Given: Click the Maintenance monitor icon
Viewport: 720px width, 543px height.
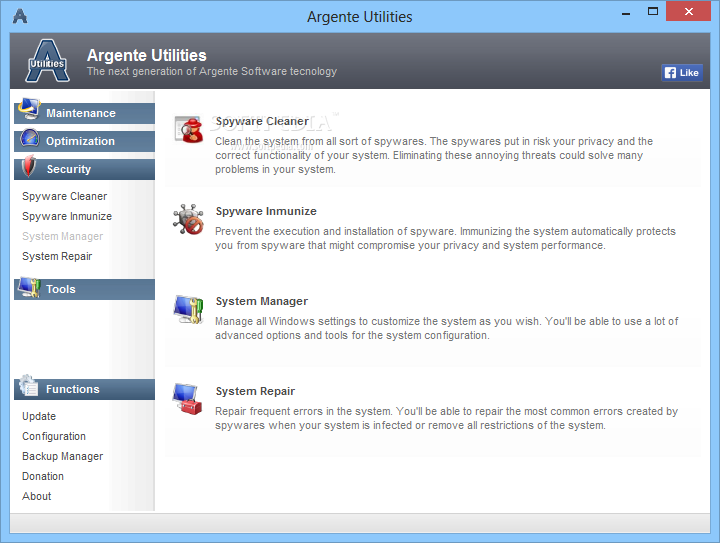Looking at the screenshot, I should tap(29, 109).
